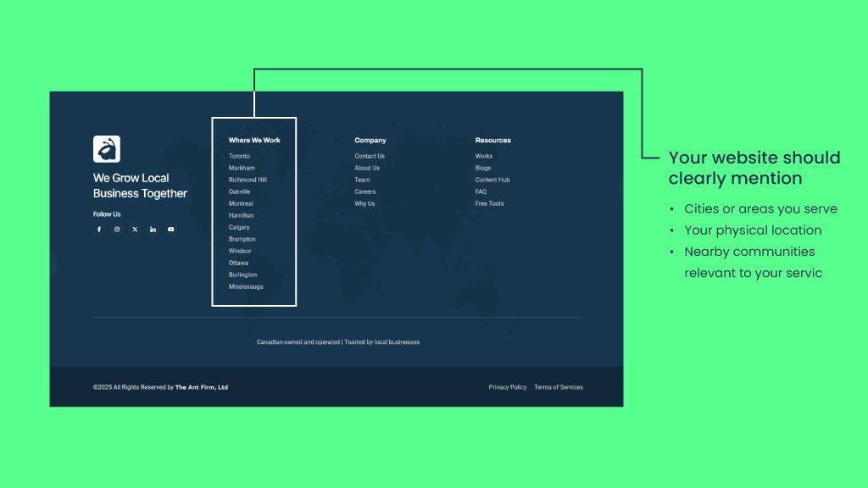Open the Privacy Policy link

click(x=507, y=387)
